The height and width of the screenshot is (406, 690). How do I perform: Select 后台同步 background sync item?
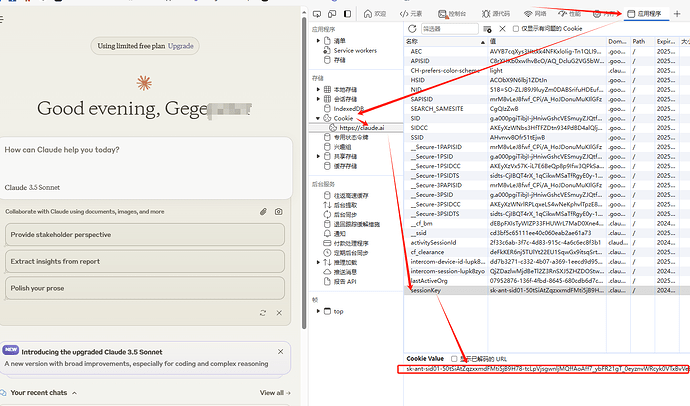click(340, 215)
